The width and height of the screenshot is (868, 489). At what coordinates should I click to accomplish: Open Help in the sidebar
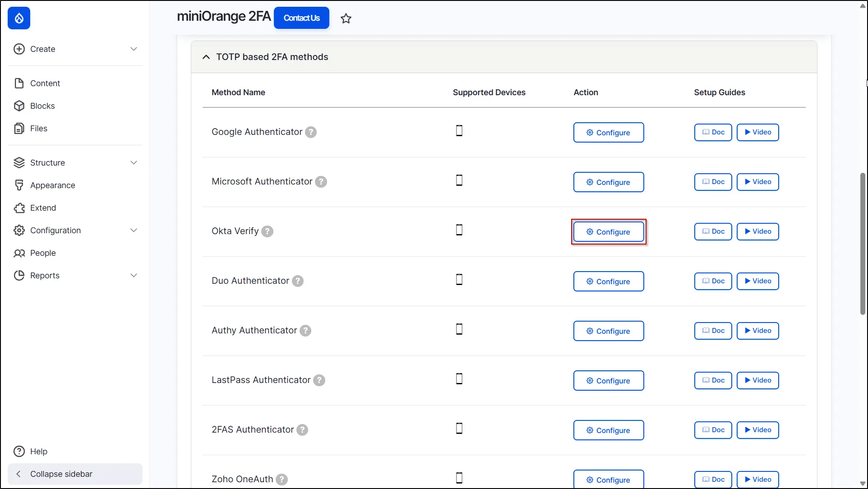[75, 452]
